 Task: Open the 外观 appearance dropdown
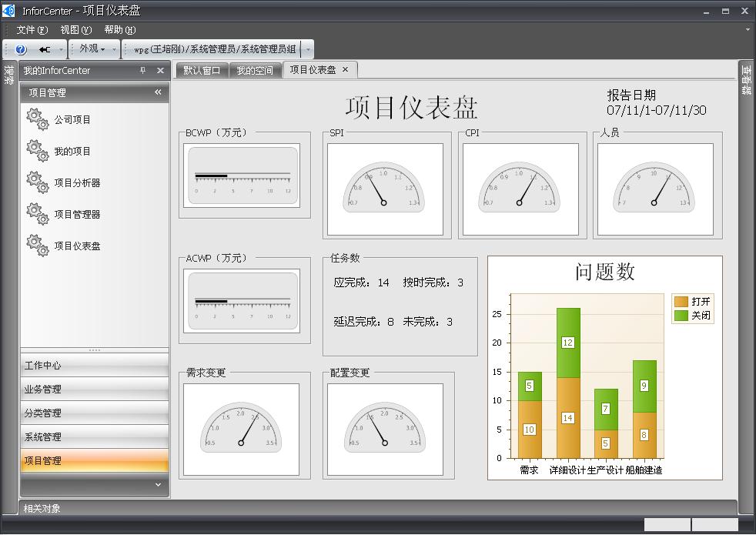click(x=92, y=48)
